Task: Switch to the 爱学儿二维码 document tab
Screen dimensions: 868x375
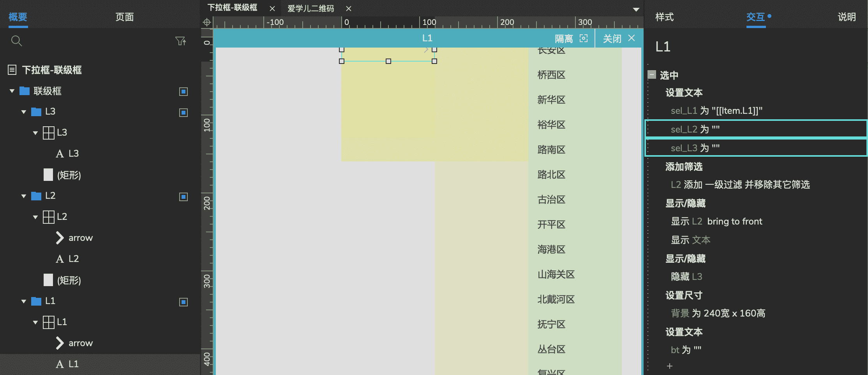Action: coord(311,9)
